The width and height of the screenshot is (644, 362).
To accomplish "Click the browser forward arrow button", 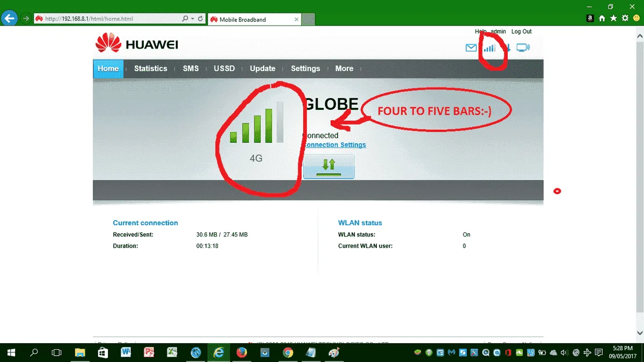I will pos(25,19).
